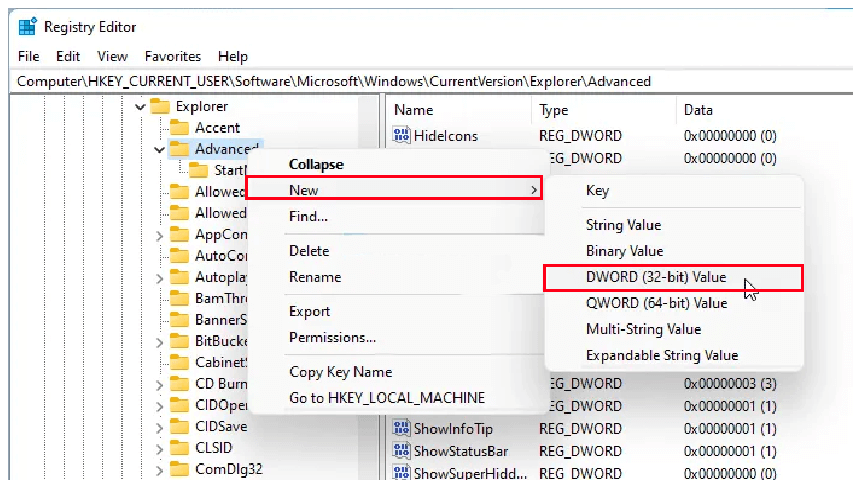The width and height of the screenshot is (866, 493).
Task: Click the BitBucke folder icon
Action: point(179,341)
